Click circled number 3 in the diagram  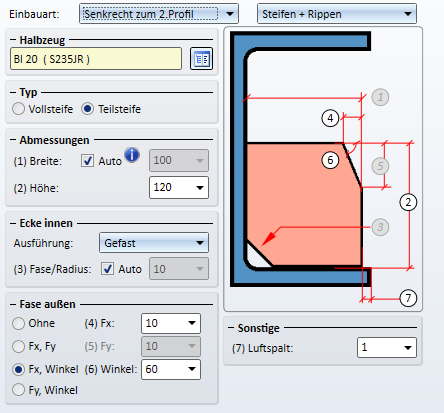pos(380,227)
